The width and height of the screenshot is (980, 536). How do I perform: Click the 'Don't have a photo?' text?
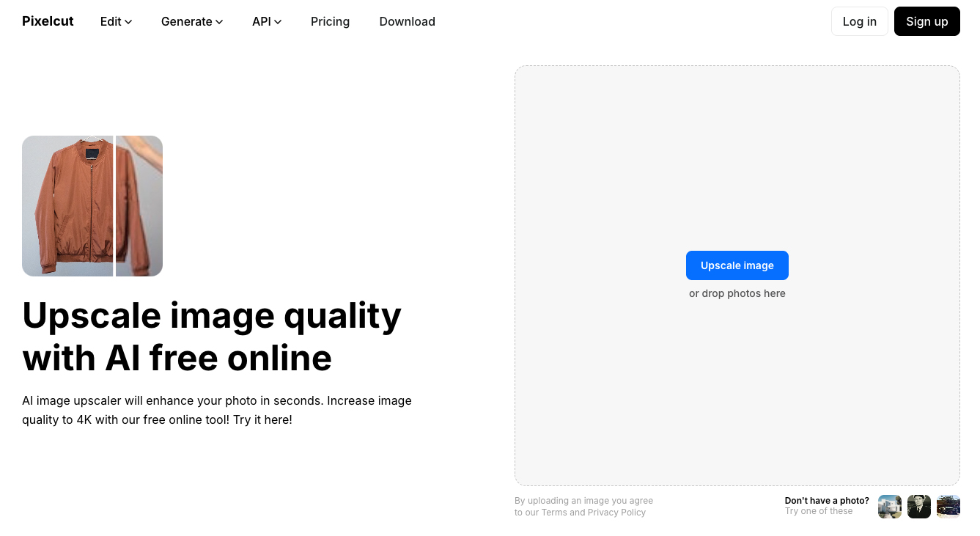(x=827, y=500)
